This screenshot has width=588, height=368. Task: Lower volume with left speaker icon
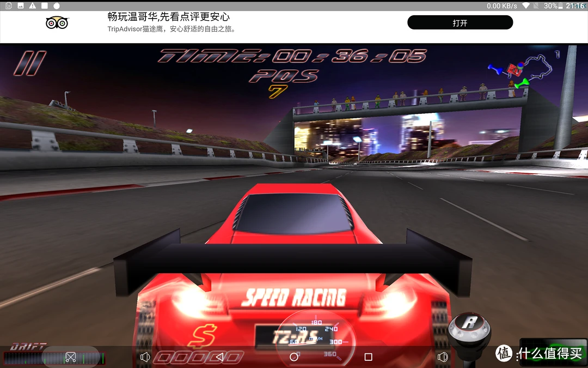tap(145, 357)
